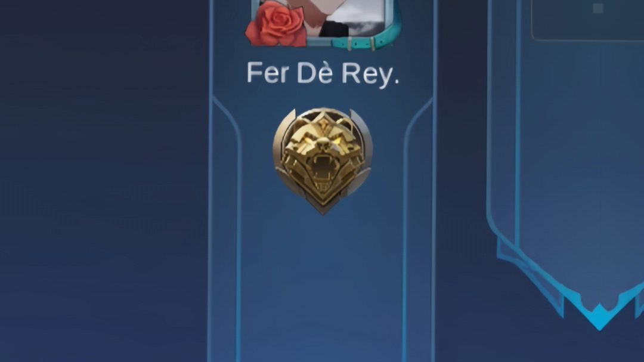Screen dimensions: 644x362
Task: Select the blue pointed emblem on right banner
Action: coord(599,314)
